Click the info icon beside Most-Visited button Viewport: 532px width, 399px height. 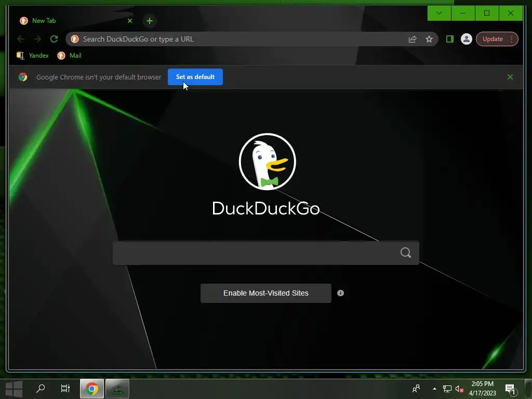(x=341, y=293)
